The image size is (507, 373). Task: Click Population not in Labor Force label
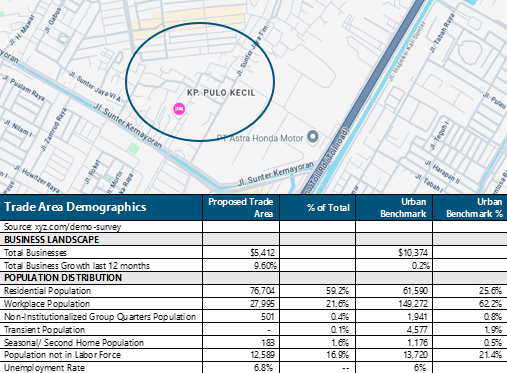(62, 355)
